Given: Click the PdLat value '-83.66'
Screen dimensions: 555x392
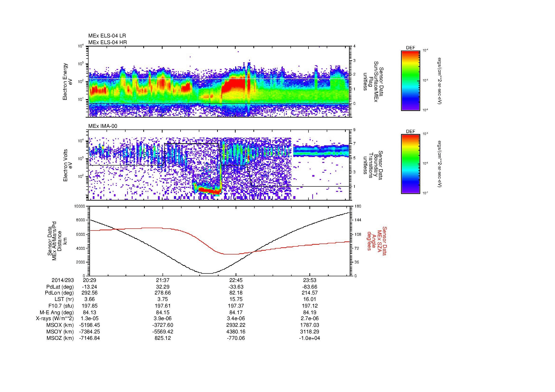Looking at the screenshot, I should [310, 287].
